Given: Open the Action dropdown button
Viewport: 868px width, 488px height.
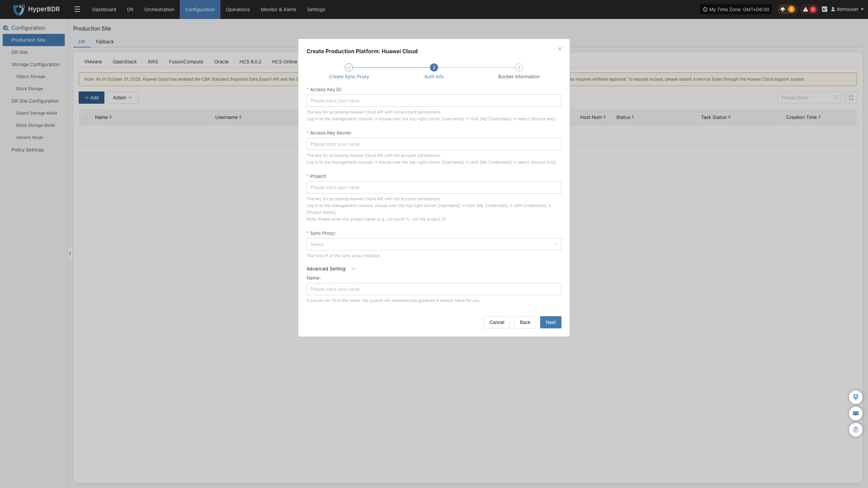Looking at the screenshot, I should (x=123, y=98).
